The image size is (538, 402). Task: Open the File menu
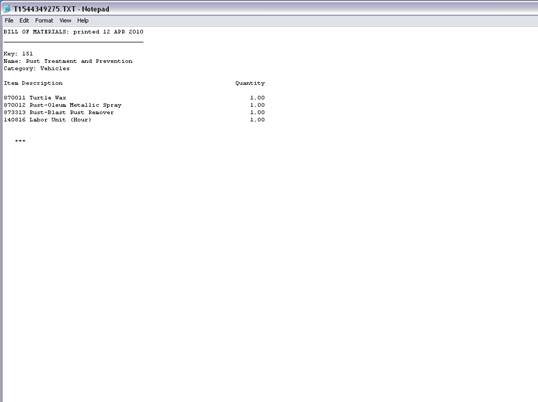9,21
